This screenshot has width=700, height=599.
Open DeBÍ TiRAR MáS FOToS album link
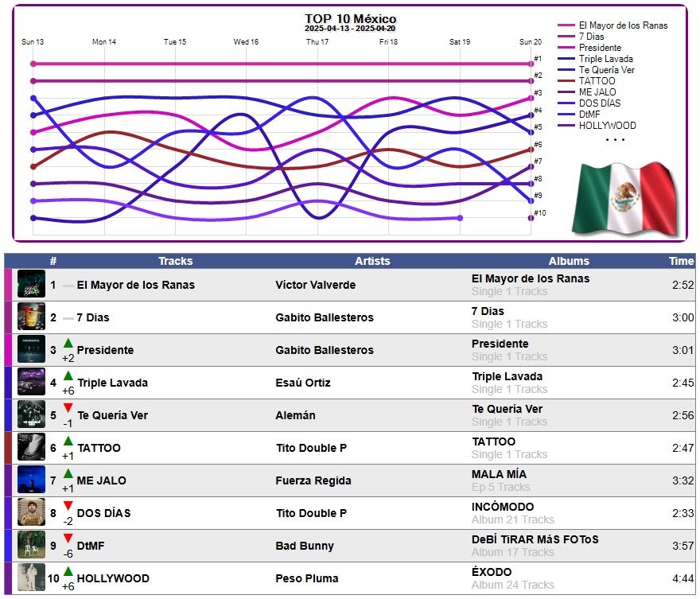click(535, 539)
